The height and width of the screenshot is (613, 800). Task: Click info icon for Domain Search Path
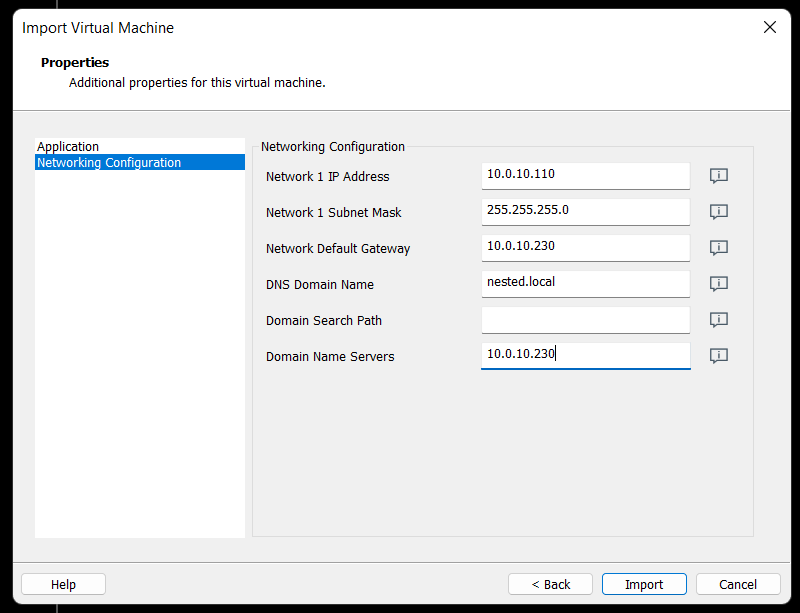(718, 320)
